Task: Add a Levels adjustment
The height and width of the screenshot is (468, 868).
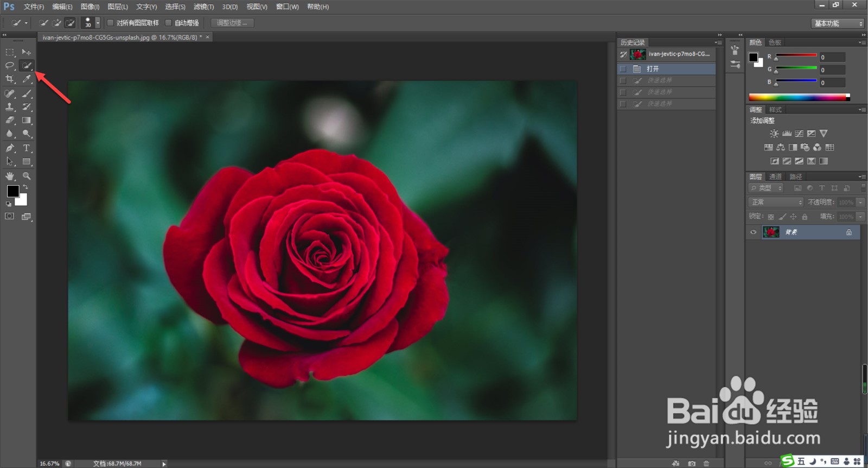Action: (x=787, y=134)
